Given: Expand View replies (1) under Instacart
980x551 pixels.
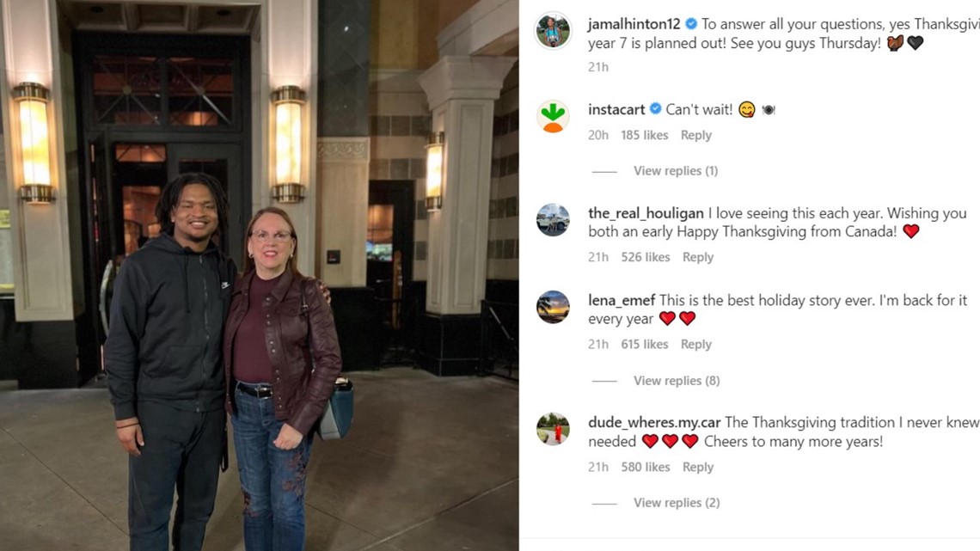Looking at the screenshot, I should pos(676,170).
